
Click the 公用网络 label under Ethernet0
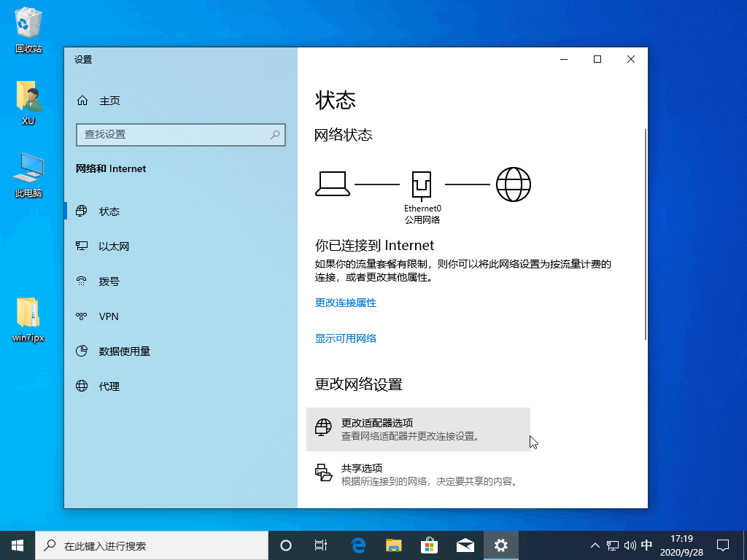click(422, 220)
